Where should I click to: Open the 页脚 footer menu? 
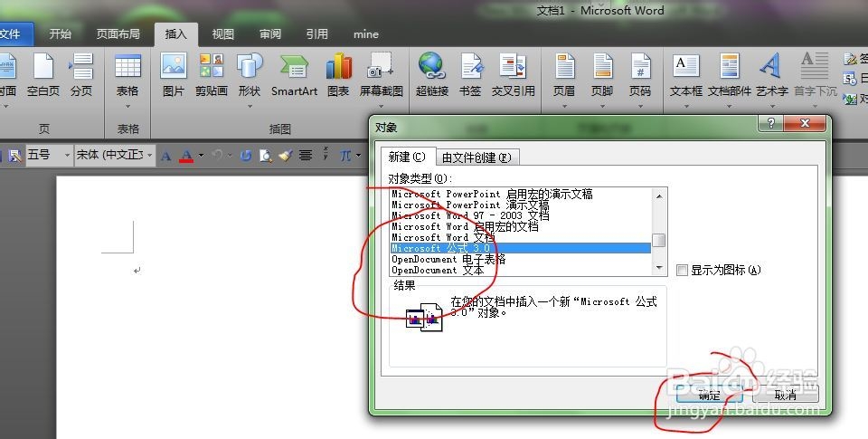coord(602,80)
